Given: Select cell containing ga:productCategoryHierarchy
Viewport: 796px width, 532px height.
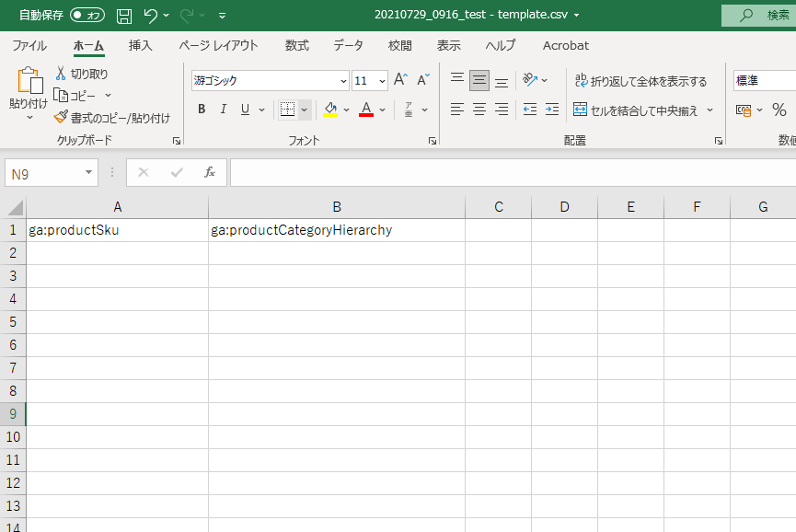Looking at the screenshot, I should click(337, 230).
